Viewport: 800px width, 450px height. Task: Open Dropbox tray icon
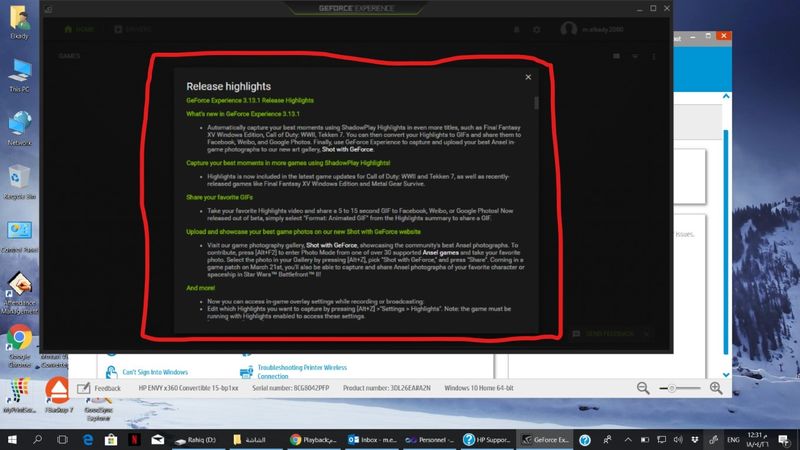pos(695,439)
